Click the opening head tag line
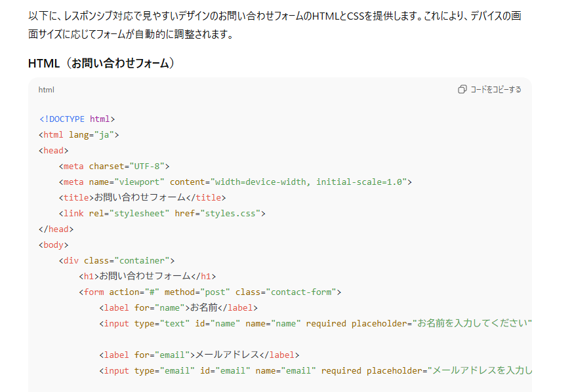This screenshot has width=574, height=392. point(53,151)
